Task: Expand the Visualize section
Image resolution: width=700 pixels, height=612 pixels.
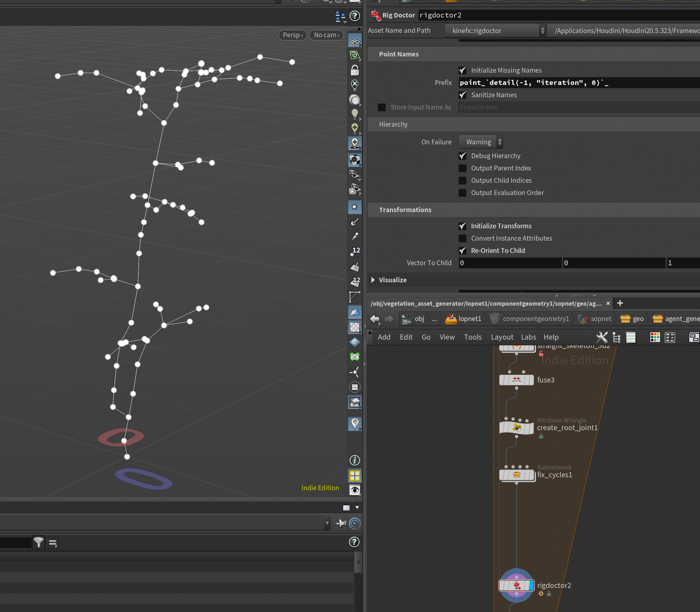Action: point(373,280)
